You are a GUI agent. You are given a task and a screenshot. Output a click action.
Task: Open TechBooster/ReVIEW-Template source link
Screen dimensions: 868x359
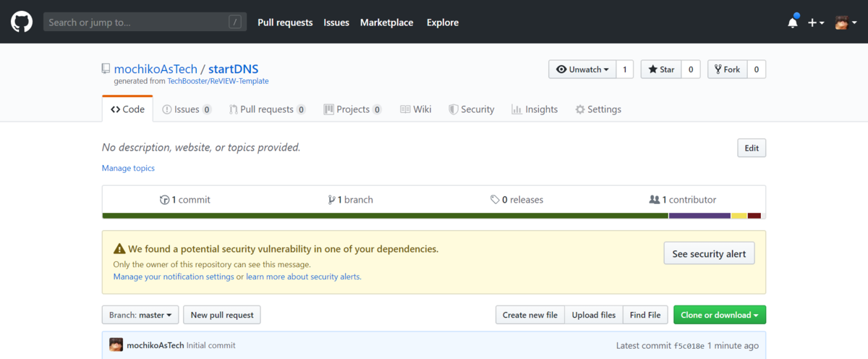click(218, 81)
